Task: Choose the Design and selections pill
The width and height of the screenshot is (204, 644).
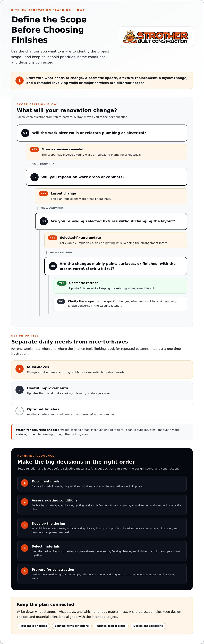Action: click(148, 626)
